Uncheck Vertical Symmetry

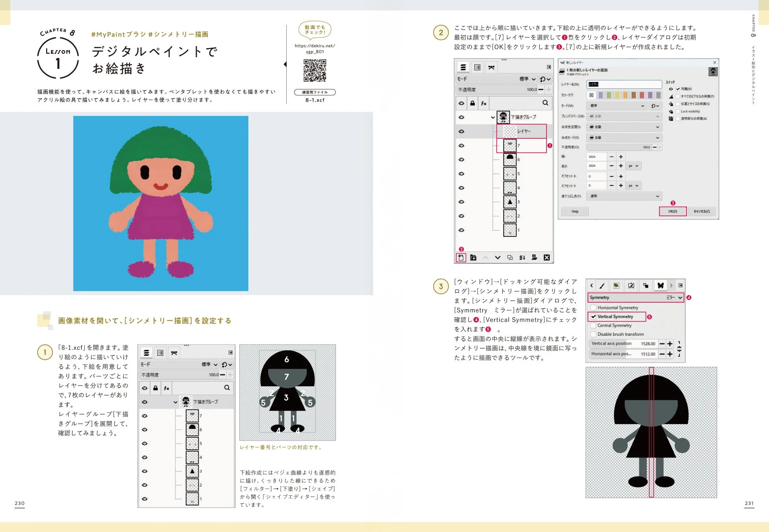593,316
